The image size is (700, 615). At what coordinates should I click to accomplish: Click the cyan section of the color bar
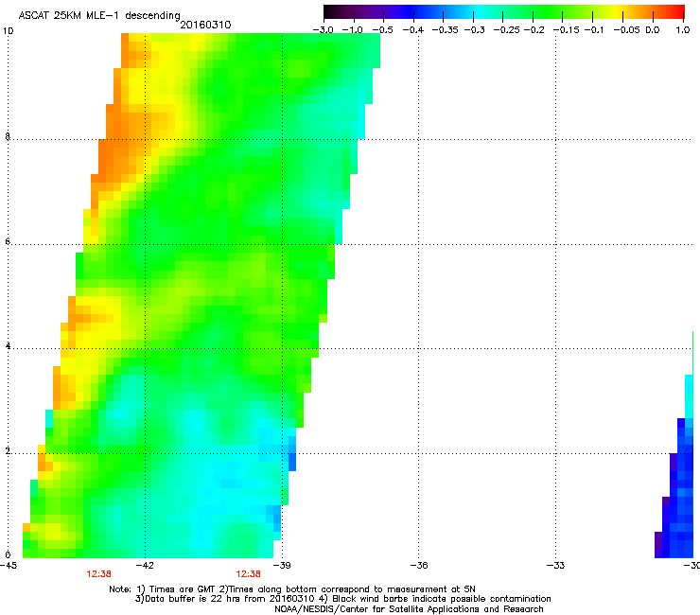coord(480,11)
